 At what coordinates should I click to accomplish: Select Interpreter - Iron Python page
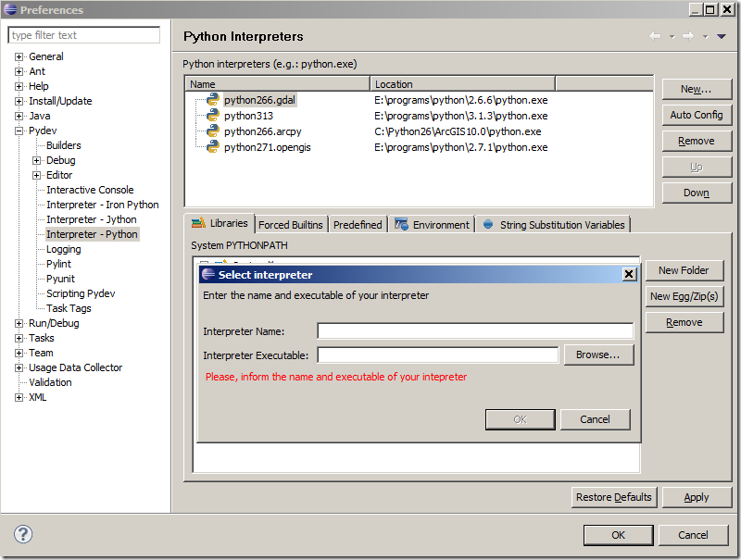pos(103,205)
